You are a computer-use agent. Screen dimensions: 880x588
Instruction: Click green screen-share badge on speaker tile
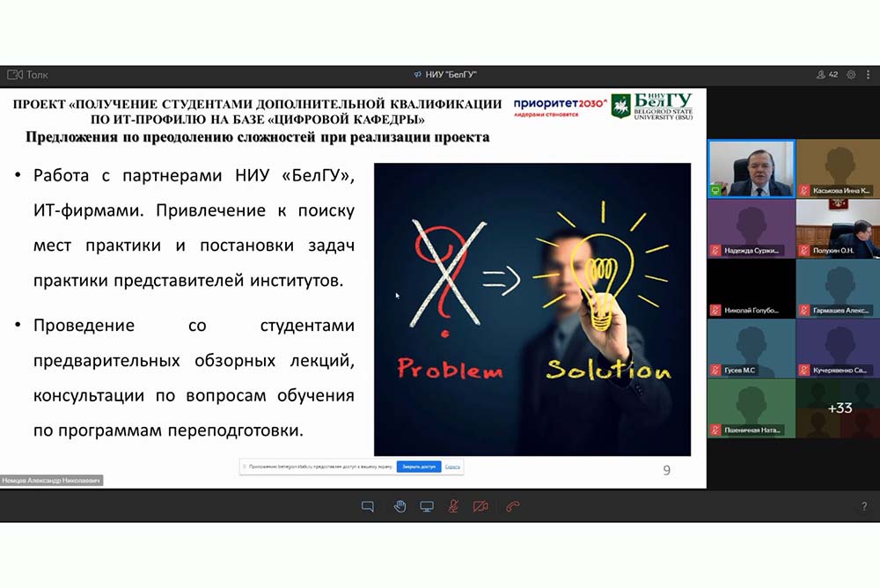[x=715, y=190]
